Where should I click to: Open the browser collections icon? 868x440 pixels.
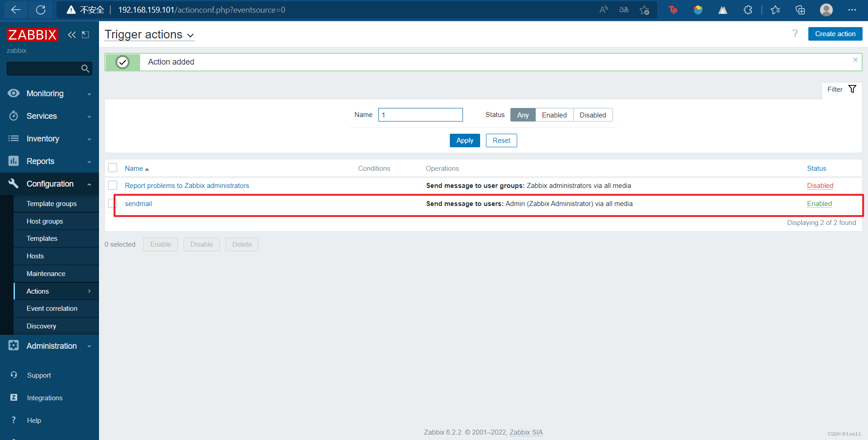(x=800, y=9)
